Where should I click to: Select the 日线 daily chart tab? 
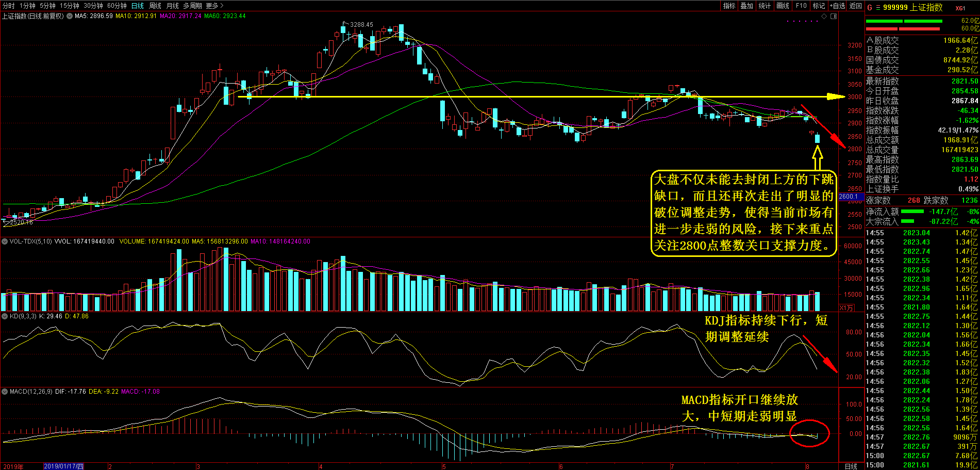pos(138,6)
